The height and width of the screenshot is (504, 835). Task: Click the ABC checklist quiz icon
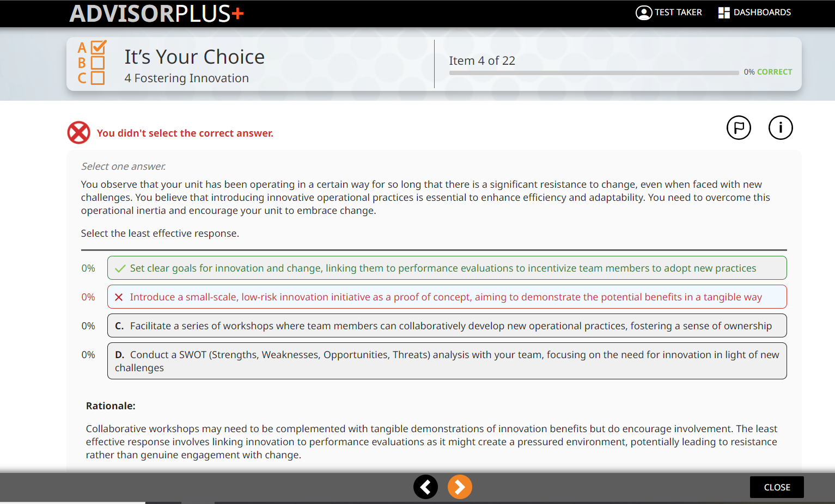click(x=92, y=63)
